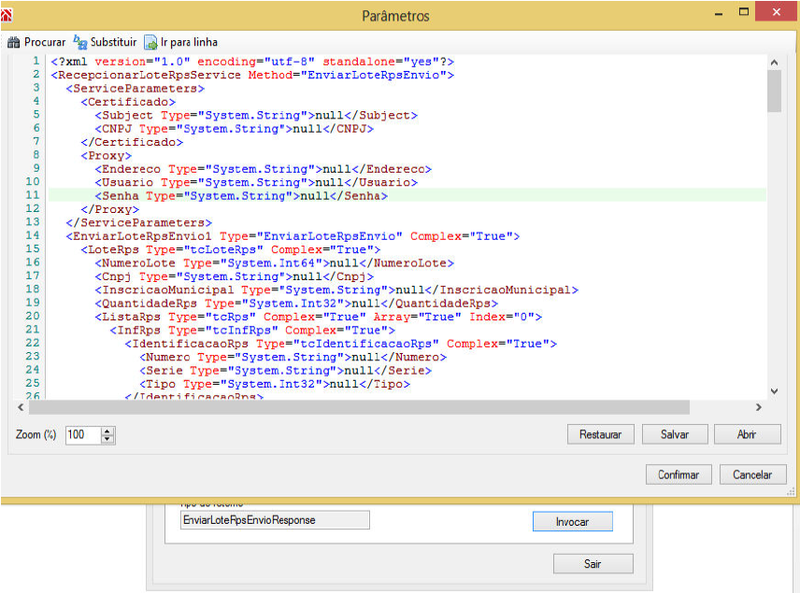Click the app icon in title bar
This screenshot has width=800, height=593.
coord(6,15)
